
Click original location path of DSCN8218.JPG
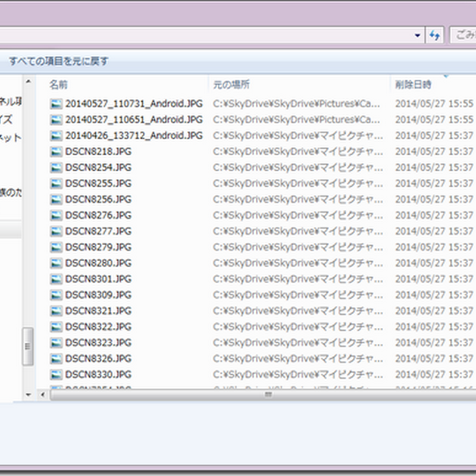[298, 152]
